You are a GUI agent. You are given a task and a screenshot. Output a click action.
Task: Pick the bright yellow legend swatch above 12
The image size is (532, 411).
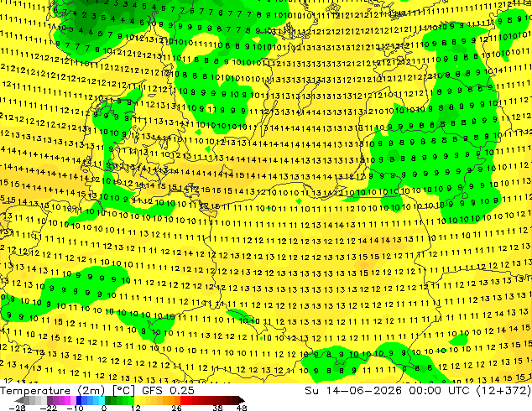pyautogui.click(x=137, y=400)
